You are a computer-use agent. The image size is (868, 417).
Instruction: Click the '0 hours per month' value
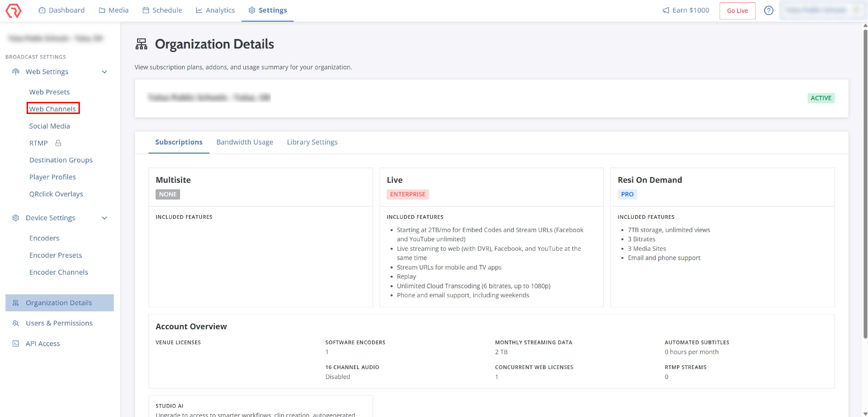click(691, 352)
